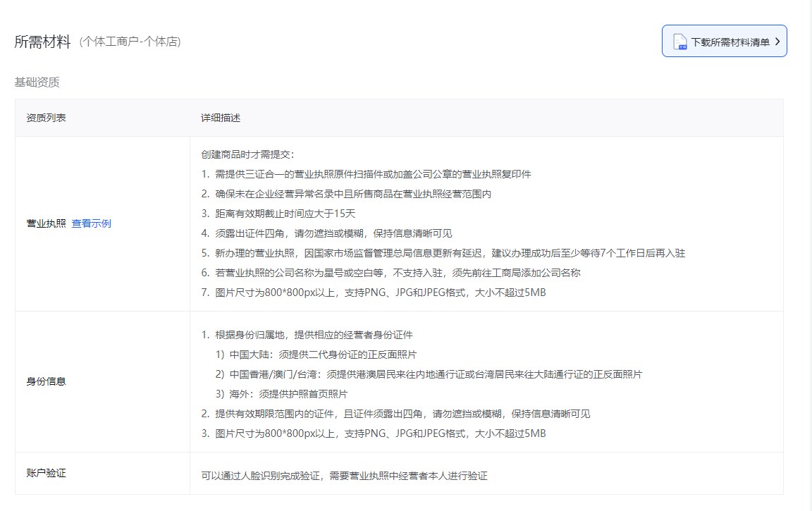Viewport: 812px width, 511px height.
Task: Click the right chevron beside 下载所需材料清单
Action: click(777, 42)
